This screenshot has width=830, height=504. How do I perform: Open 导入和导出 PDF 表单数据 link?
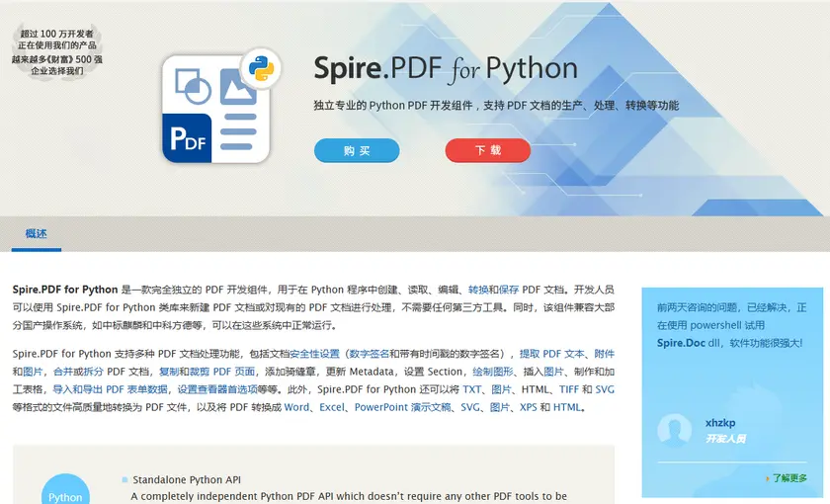[110, 389]
